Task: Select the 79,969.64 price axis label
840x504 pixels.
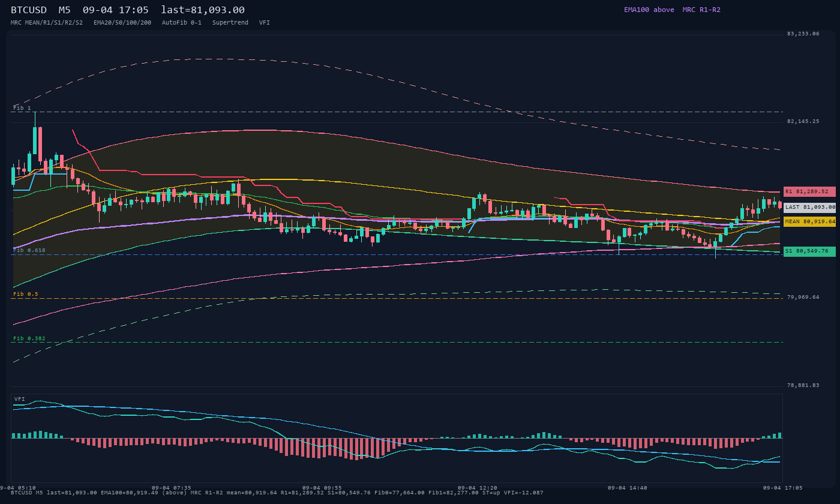Action: pos(803,297)
